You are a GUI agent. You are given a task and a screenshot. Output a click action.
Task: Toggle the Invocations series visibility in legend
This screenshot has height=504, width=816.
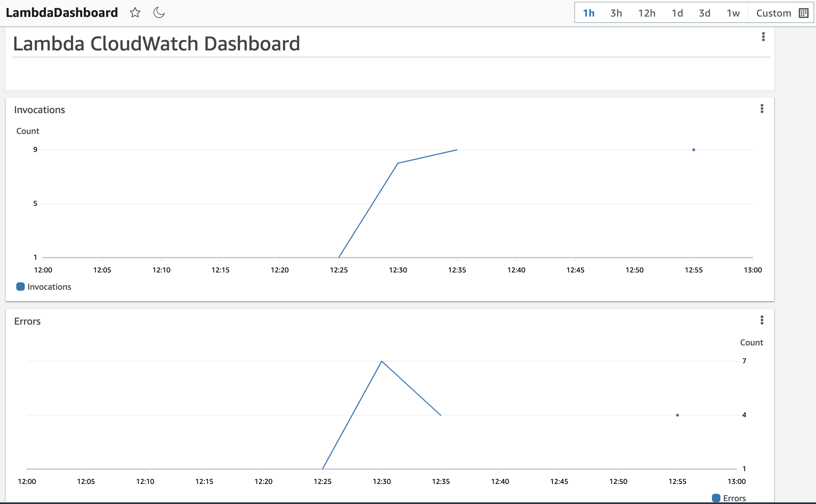[x=49, y=287]
